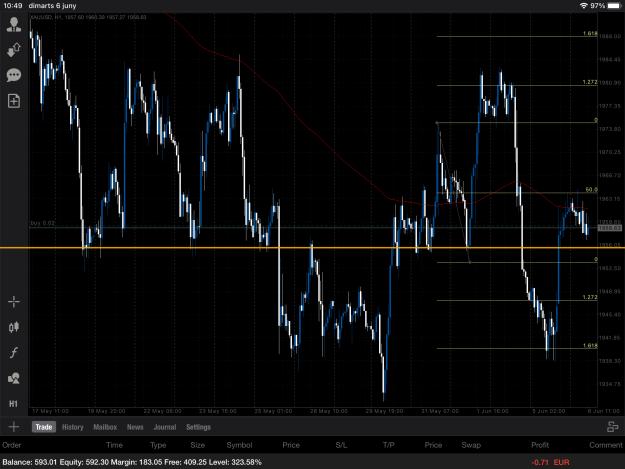Sort by the S/L column header
This screenshot has width=625, height=469.
click(x=341, y=445)
